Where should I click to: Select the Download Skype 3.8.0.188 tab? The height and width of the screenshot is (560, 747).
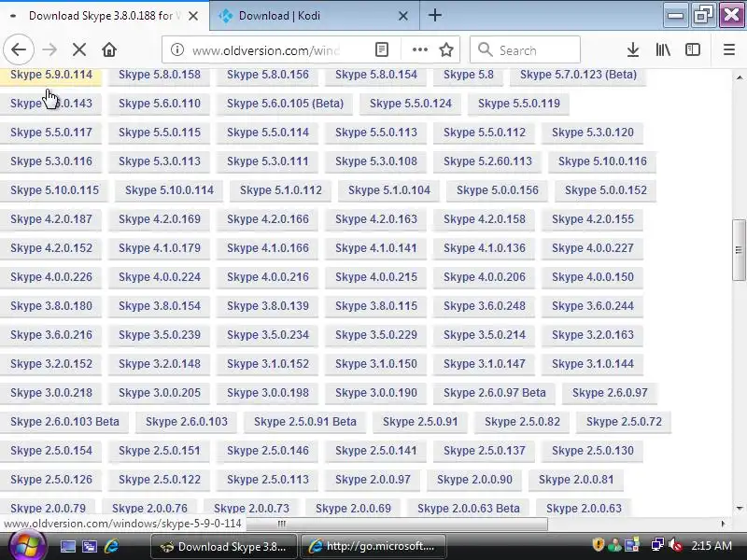click(104, 16)
